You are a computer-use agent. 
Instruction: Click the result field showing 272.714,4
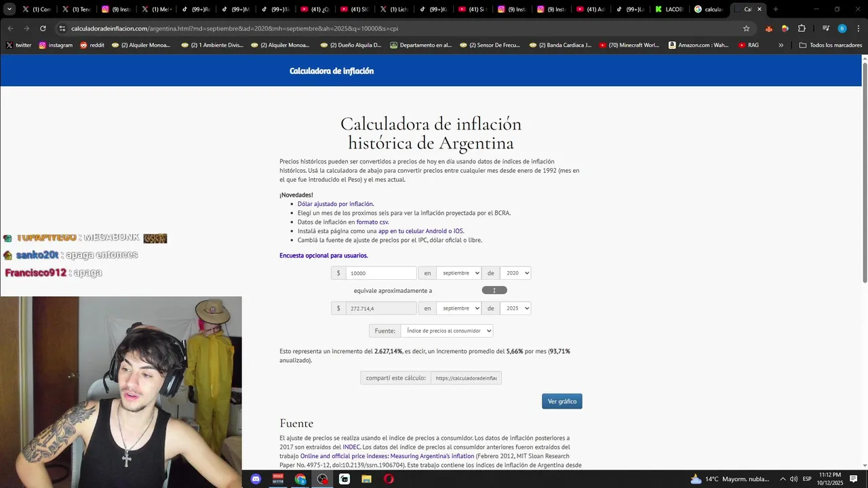381,308
